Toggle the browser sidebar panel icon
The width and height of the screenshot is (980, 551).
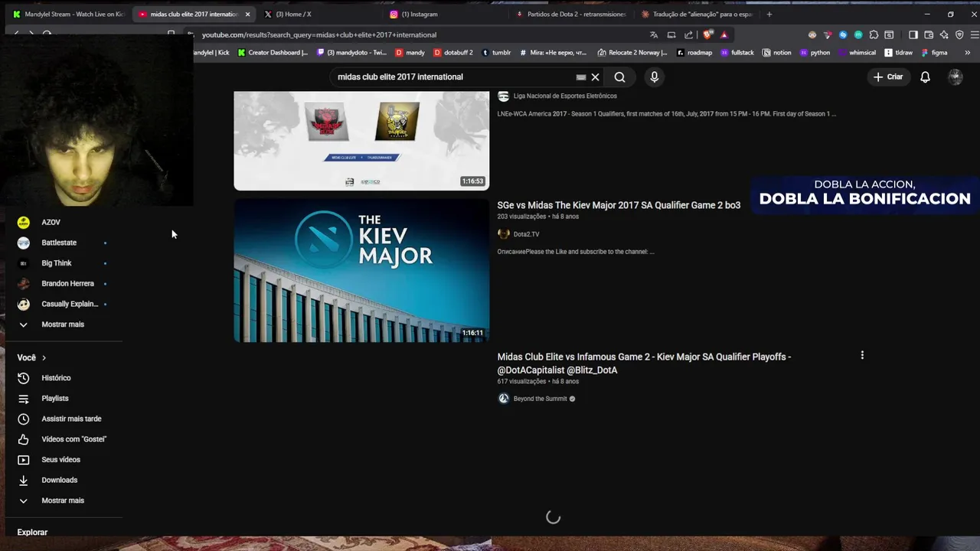(x=913, y=34)
